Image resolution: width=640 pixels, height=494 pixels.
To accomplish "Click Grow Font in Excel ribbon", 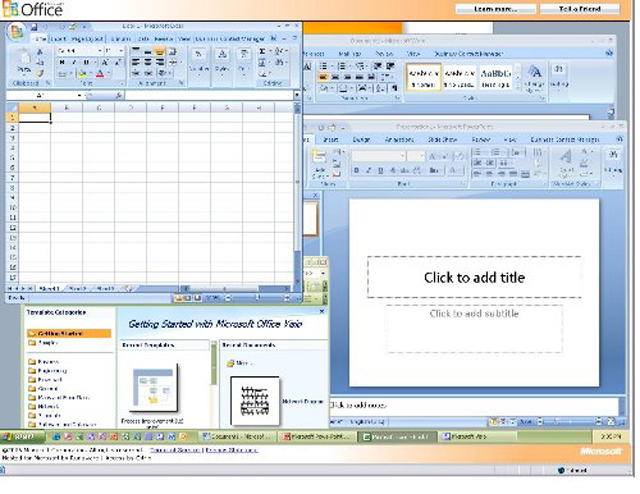I will (105, 62).
